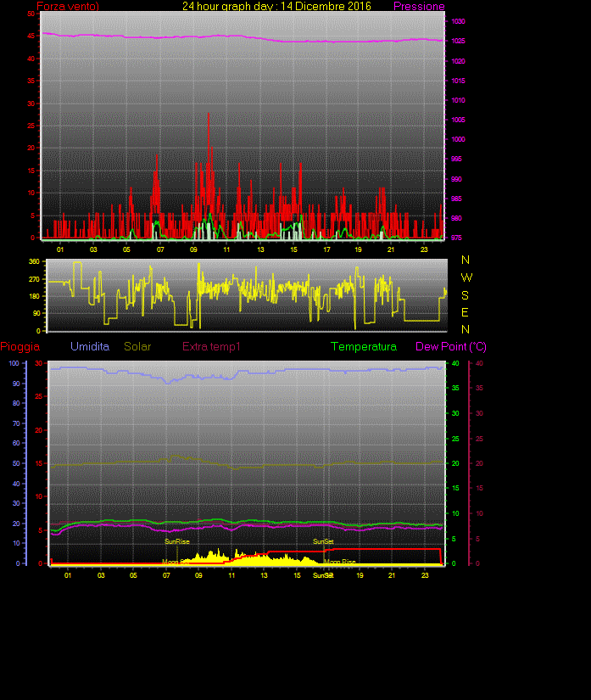Click pressure axis value "1005"
The width and height of the screenshot is (591, 700).
tap(458, 120)
